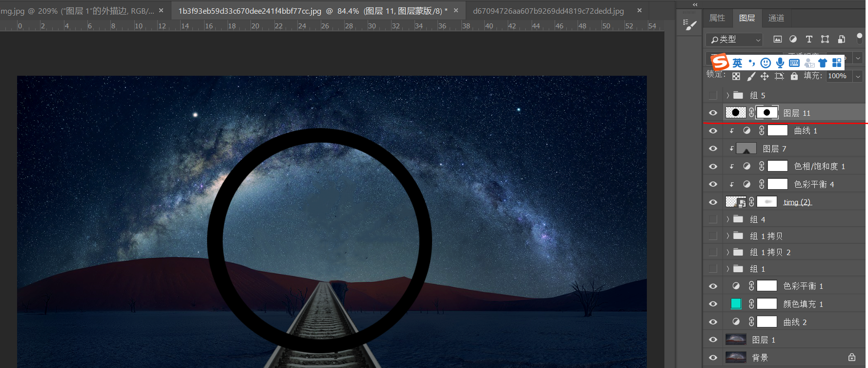This screenshot has height=368, width=868.
Task: Filter layers by shape type
Action: (x=825, y=39)
